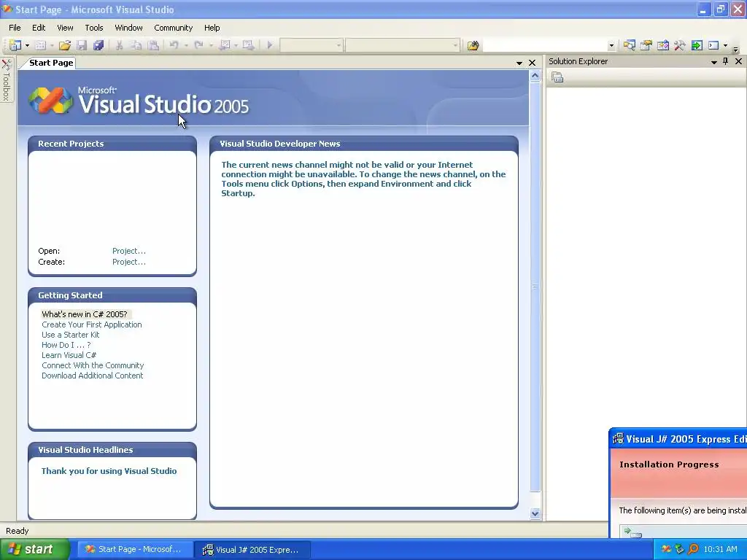The width and height of the screenshot is (747, 560).
Task: Click the Windows Start button
Action: [35, 550]
